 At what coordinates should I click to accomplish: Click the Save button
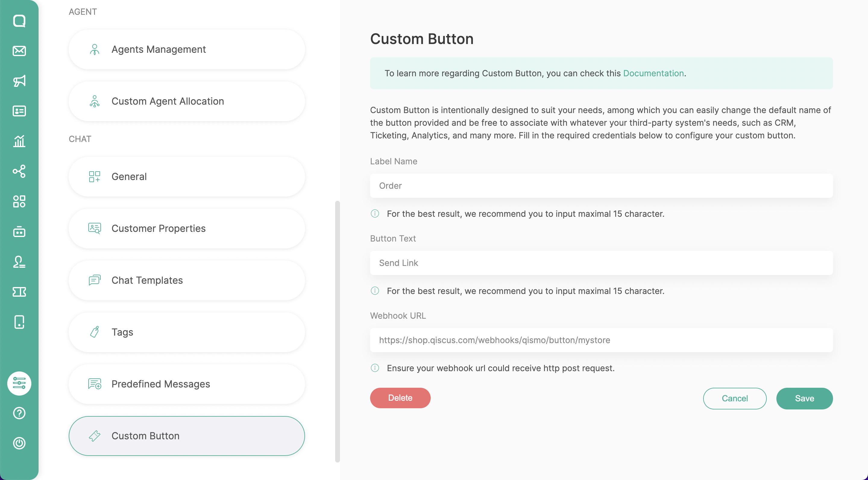804,398
